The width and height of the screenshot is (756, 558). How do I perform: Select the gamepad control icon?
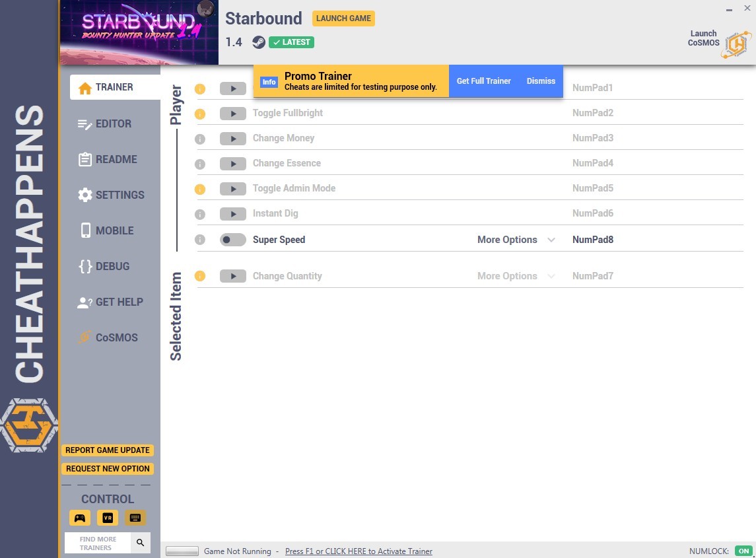(79, 518)
